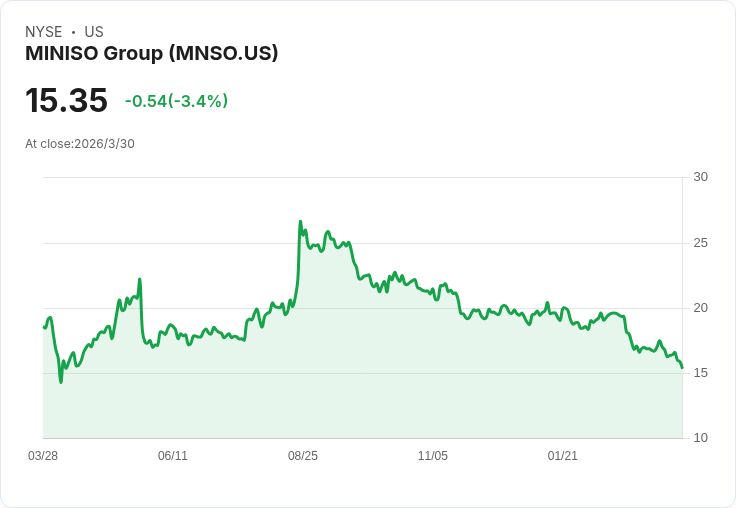Click the At close date text
736x508 pixels.
pos(80,144)
